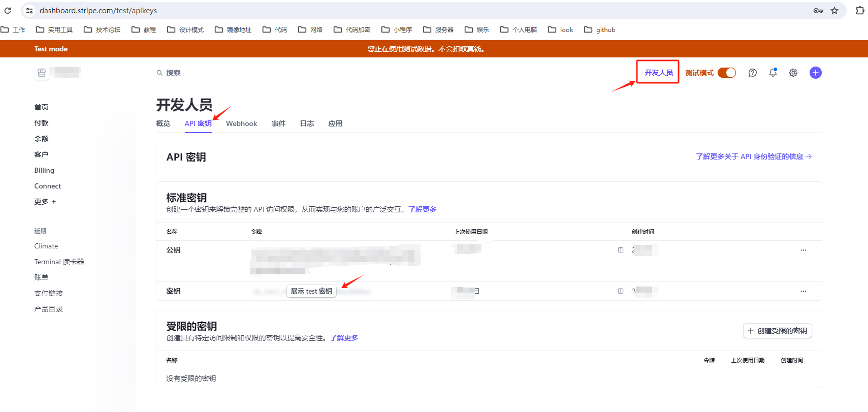Open 付款 in sidebar

pyautogui.click(x=41, y=123)
